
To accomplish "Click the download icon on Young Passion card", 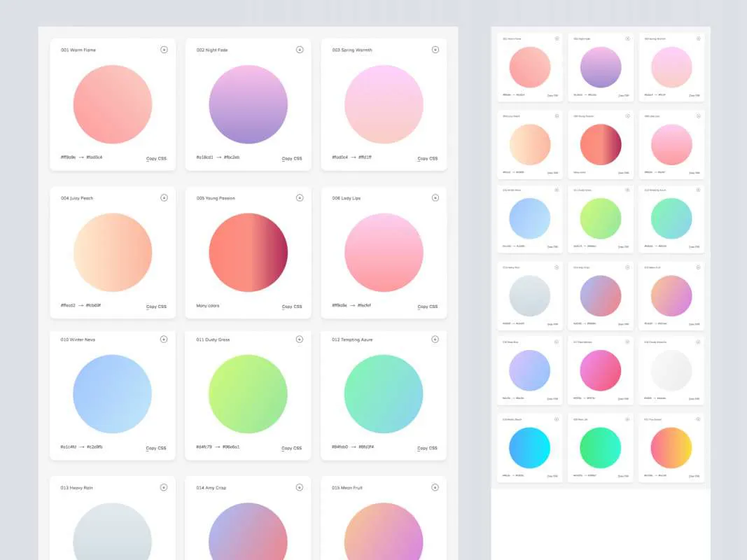I will pos(300,197).
